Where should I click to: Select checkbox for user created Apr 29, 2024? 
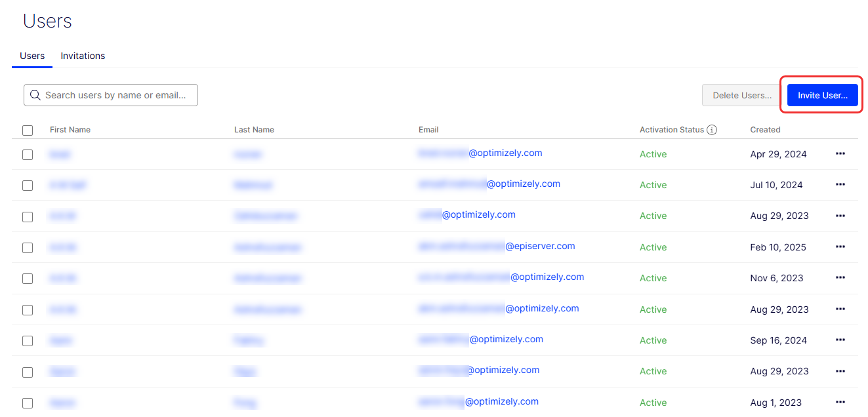pos(28,155)
